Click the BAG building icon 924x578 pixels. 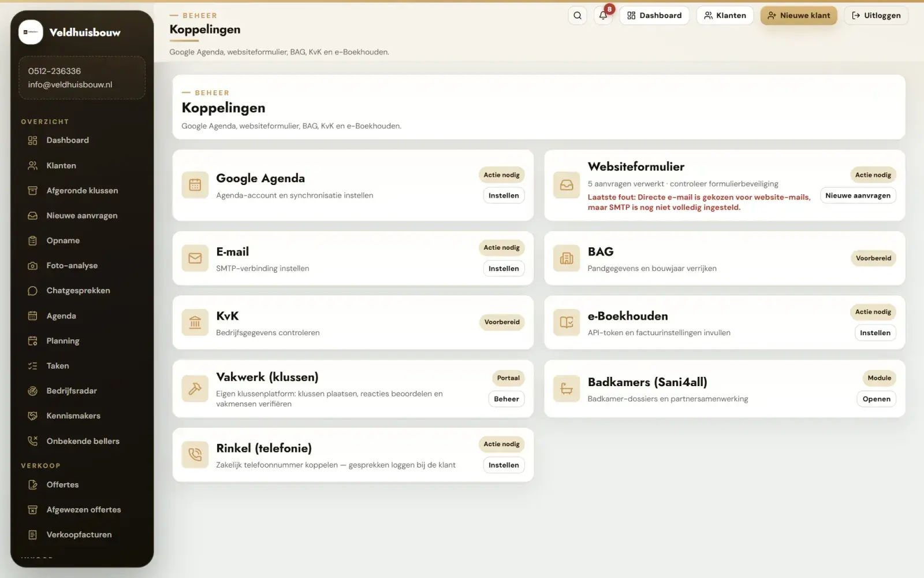(x=567, y=258)
